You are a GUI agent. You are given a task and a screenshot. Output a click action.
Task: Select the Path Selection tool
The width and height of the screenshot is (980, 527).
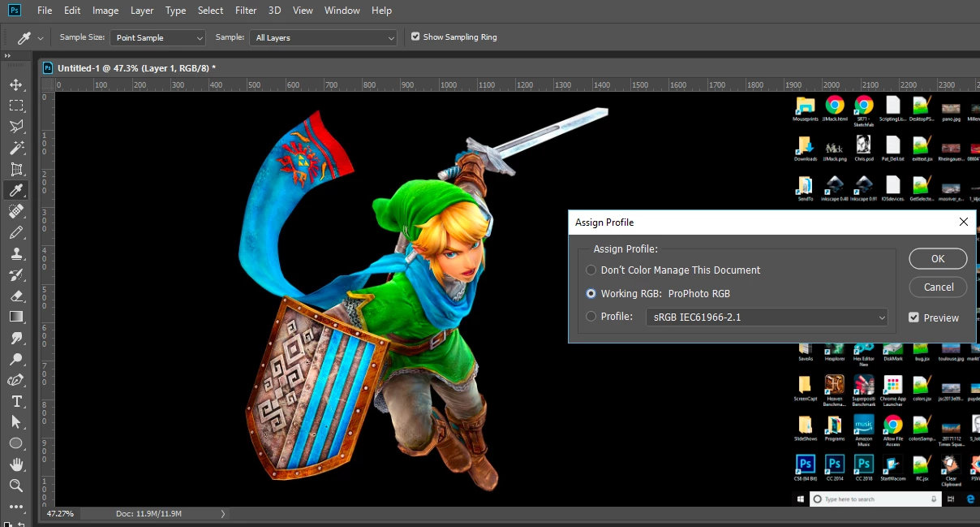click(16, 422)
